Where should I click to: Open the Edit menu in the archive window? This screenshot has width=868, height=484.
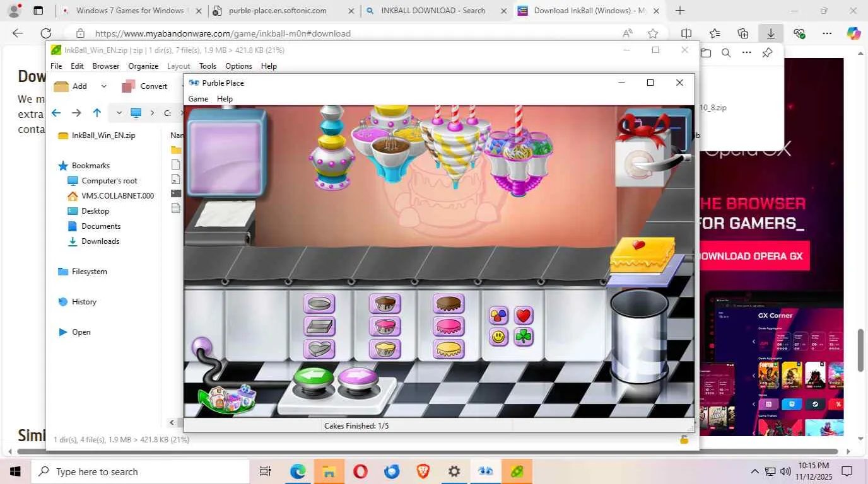click(x=77, y=66)
